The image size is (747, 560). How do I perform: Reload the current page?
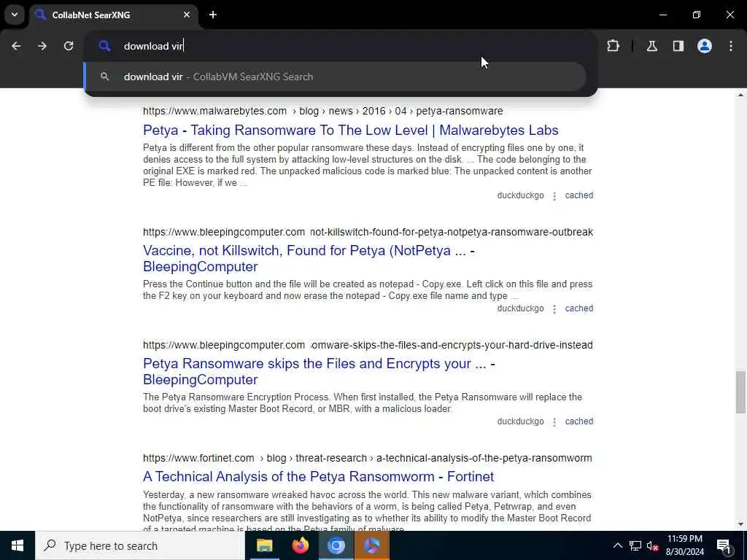coord(69,46)
